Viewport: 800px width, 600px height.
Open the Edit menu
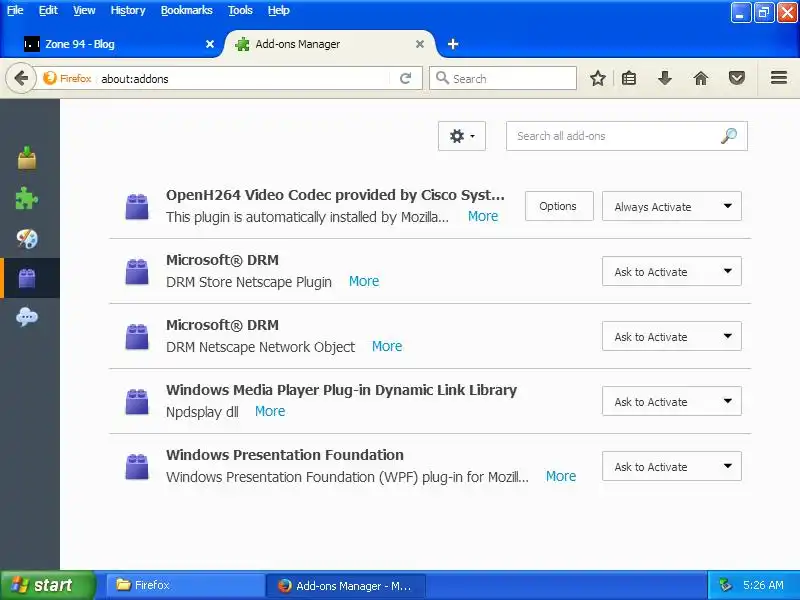coord(48,10)
